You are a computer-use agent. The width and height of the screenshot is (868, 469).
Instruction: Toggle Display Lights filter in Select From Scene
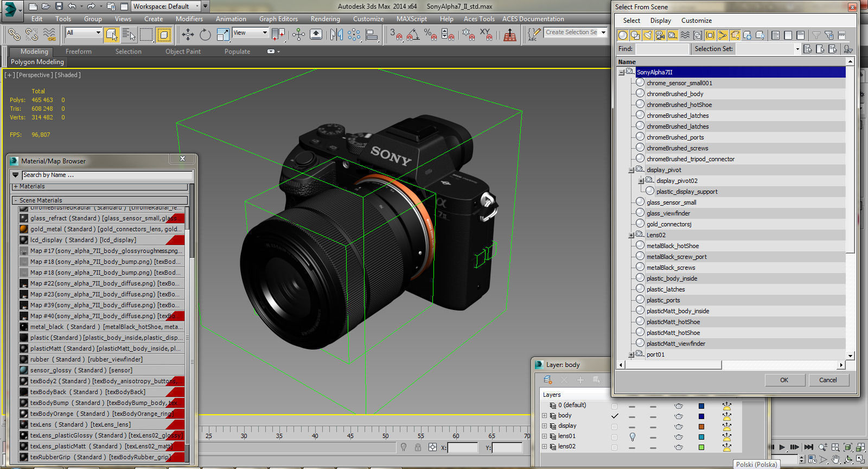click(x=648, y=35)
